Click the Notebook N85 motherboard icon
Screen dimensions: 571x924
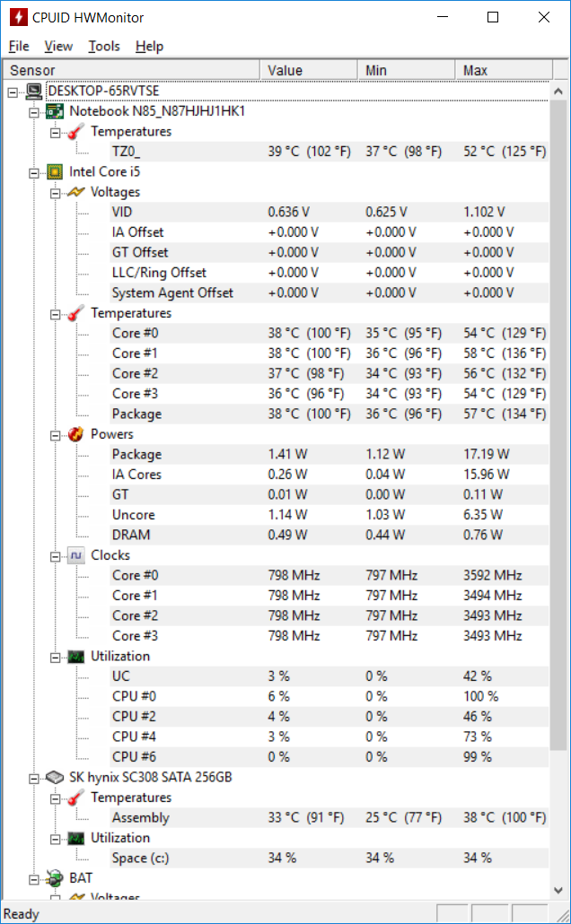[54, 111]
